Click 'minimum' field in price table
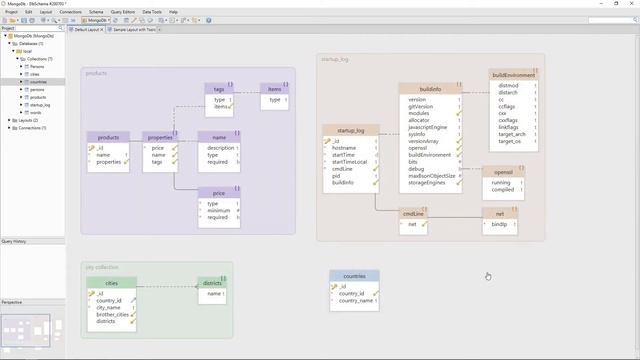Viewport: 640px width, 360px height. pos(219,211)
